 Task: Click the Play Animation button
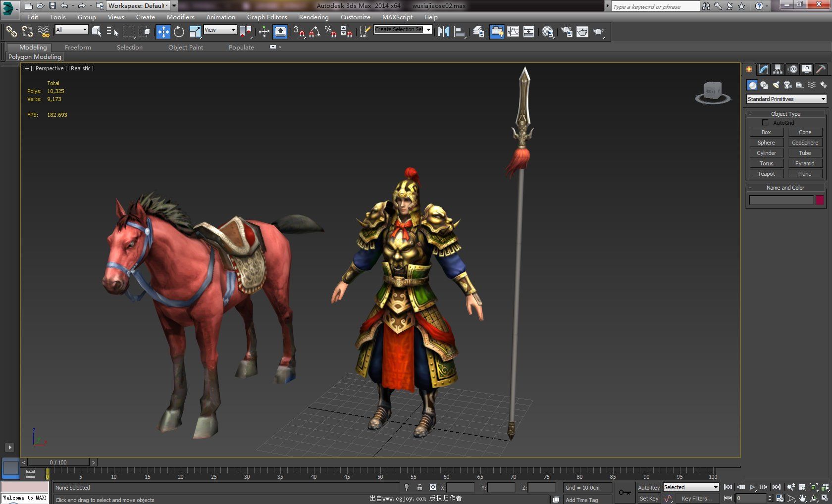(x=752, y=487)
